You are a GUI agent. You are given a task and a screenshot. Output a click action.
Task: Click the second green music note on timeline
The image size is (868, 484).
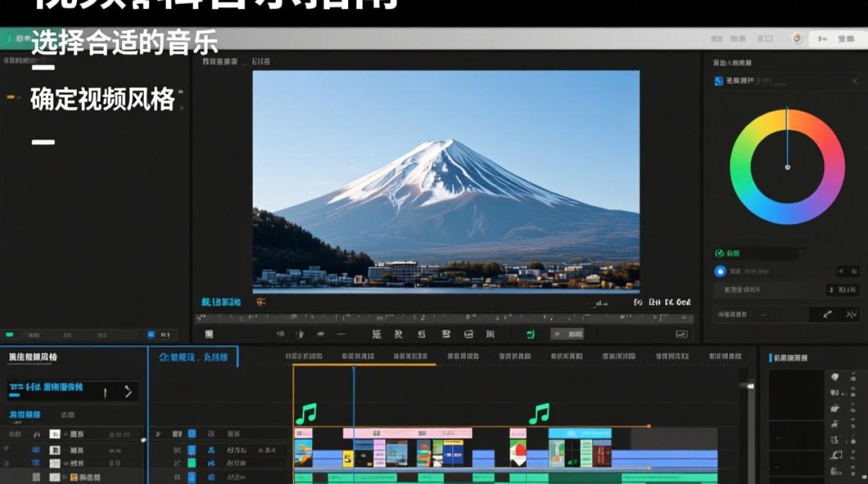[x=539, y=414]
